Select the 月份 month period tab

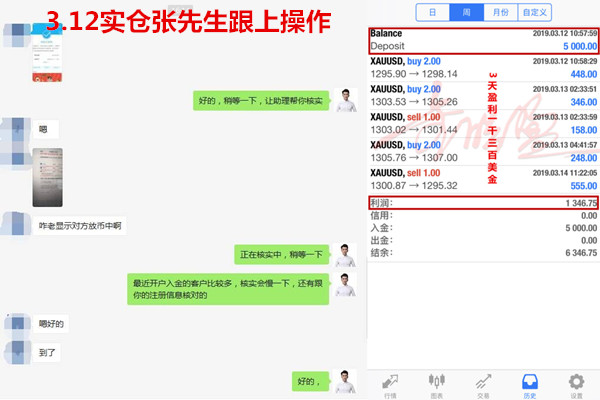click(x=501, y=12)
